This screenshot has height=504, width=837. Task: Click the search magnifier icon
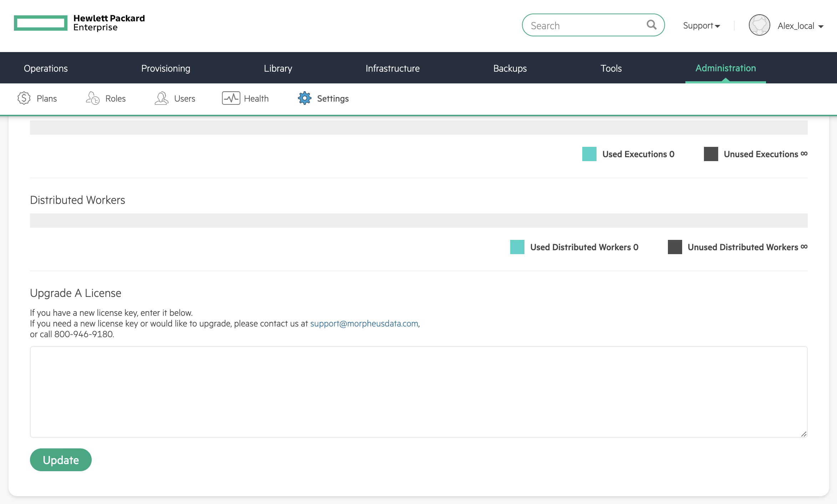(651, 25)
